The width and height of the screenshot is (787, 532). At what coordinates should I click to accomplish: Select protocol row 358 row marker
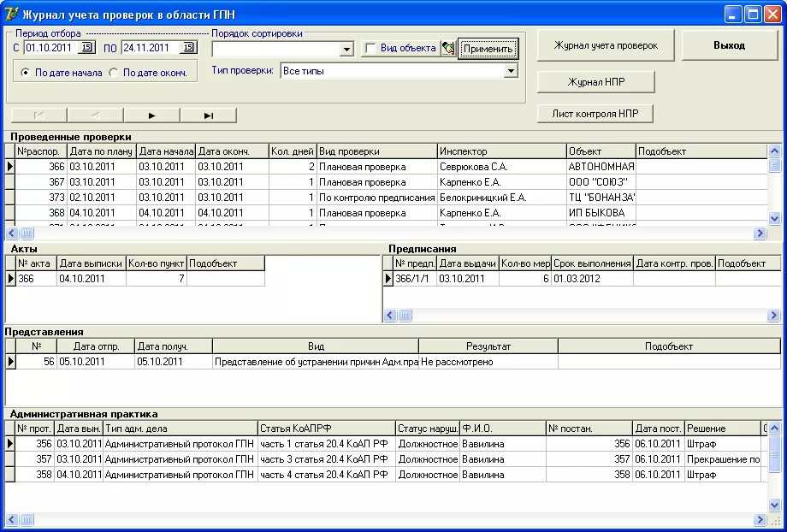[x=10, y=475]
